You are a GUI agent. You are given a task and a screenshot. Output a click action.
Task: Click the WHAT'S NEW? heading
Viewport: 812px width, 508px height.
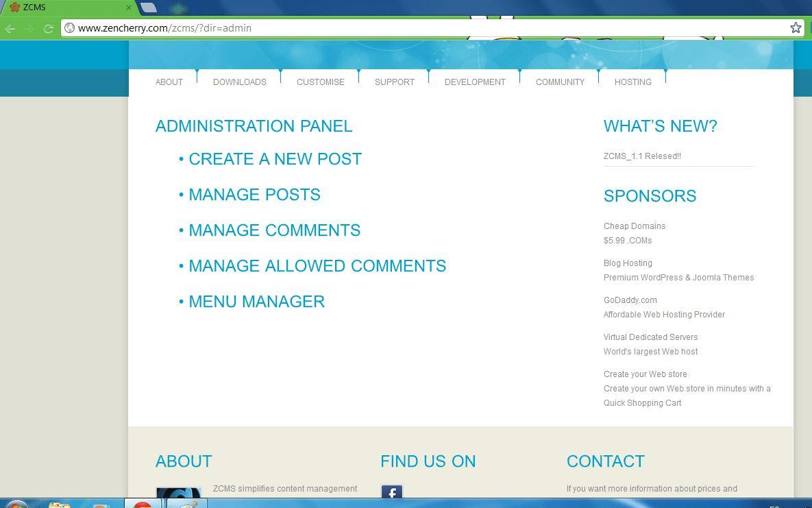661,126
